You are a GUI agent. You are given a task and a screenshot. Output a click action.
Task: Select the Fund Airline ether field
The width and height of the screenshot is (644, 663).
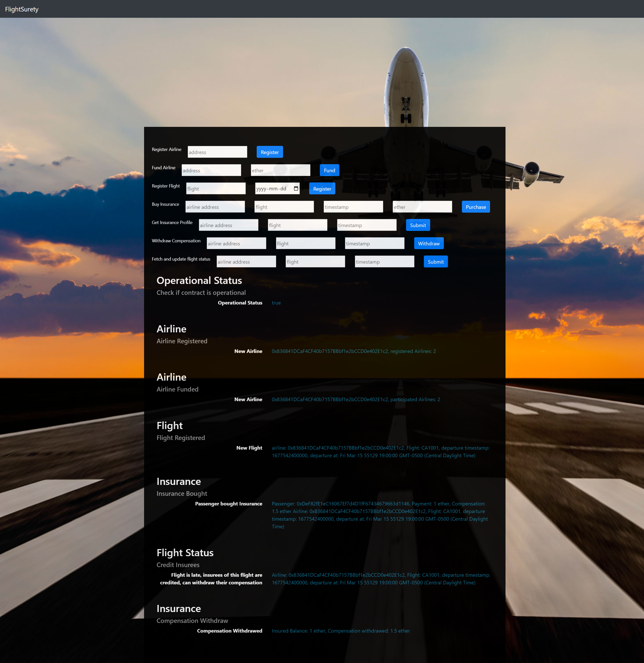280,171
